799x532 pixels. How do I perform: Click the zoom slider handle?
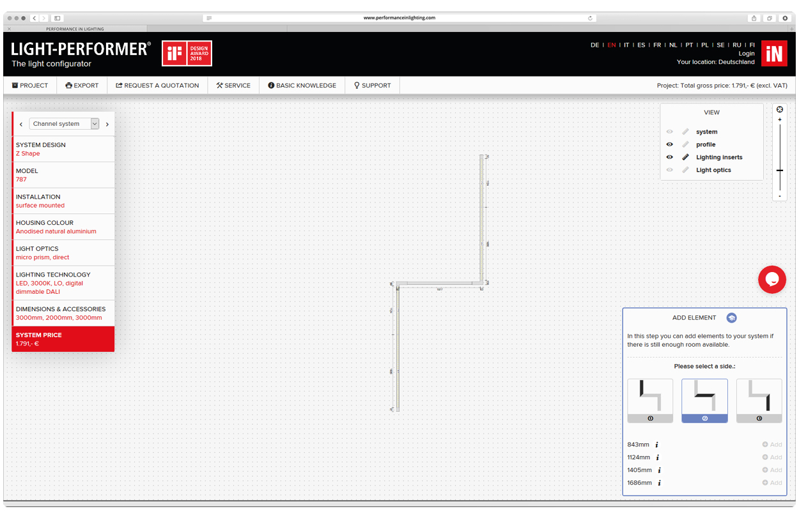780,171
